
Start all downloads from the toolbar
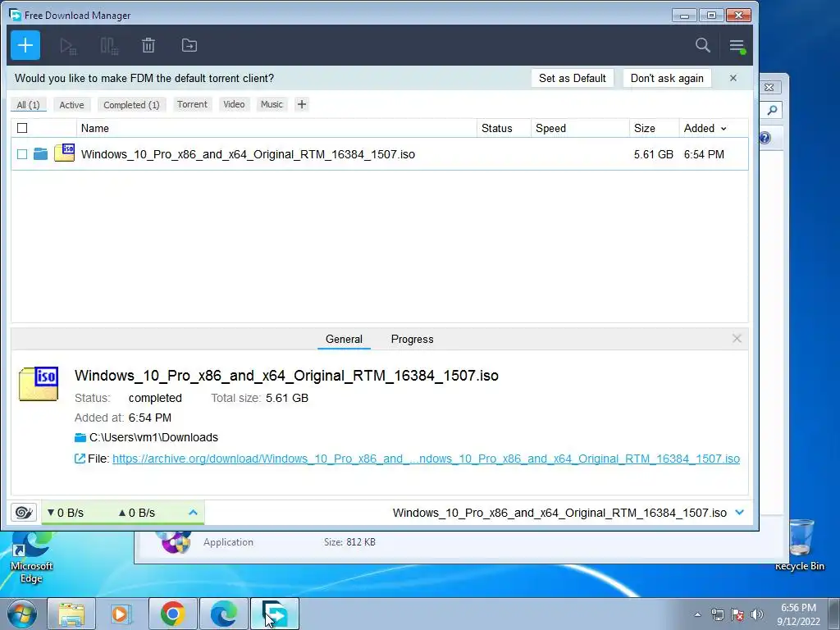click(x=68, y=46)
